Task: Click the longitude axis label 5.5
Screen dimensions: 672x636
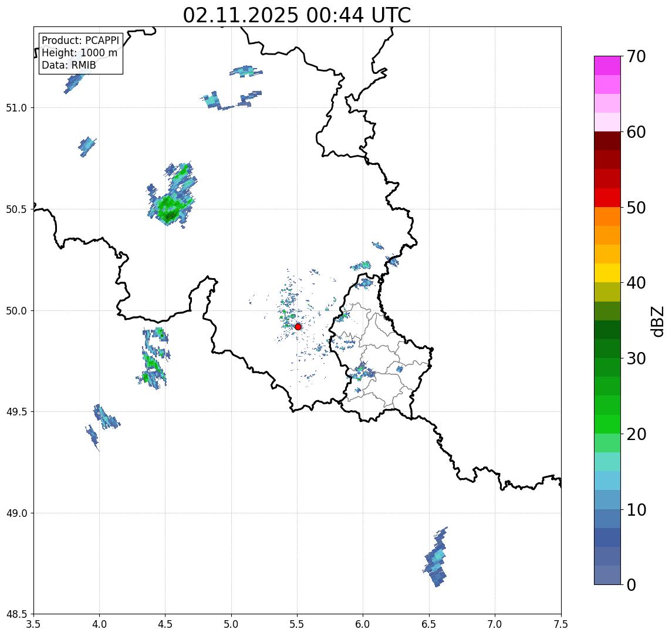Action: [298, 624]
